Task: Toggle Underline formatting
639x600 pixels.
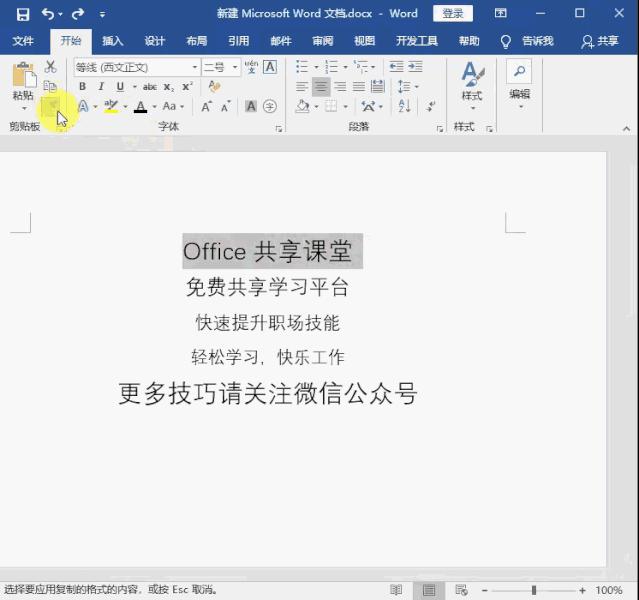Action: tap(120, 86)
